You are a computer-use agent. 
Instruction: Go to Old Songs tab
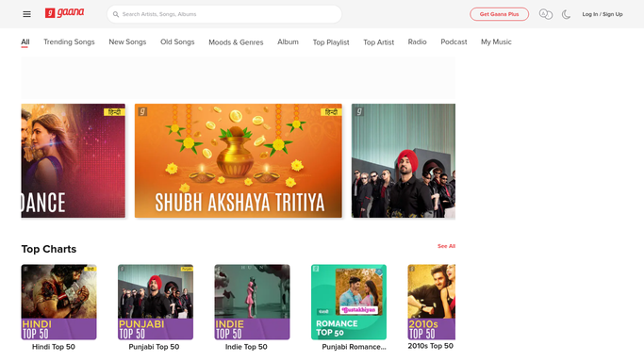tap(177, 41)
